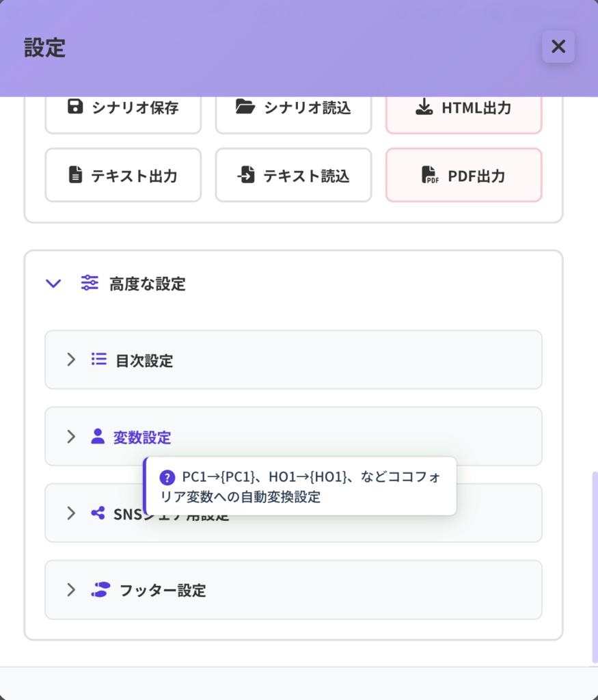
Task: Click the PDF file icon on PDF出力
Action: [x=429, y=176]
